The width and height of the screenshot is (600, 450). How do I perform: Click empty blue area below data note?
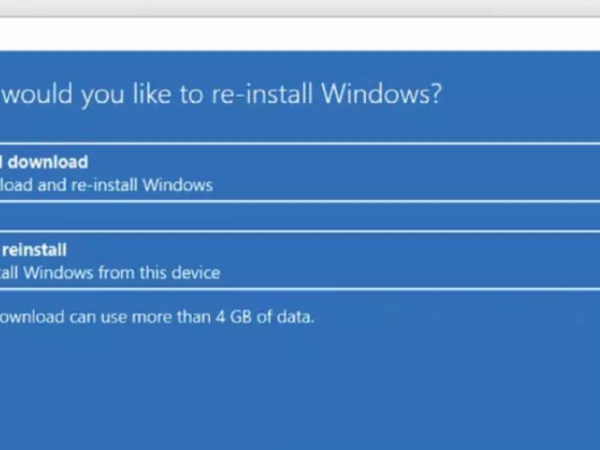[x=300, y=390]
